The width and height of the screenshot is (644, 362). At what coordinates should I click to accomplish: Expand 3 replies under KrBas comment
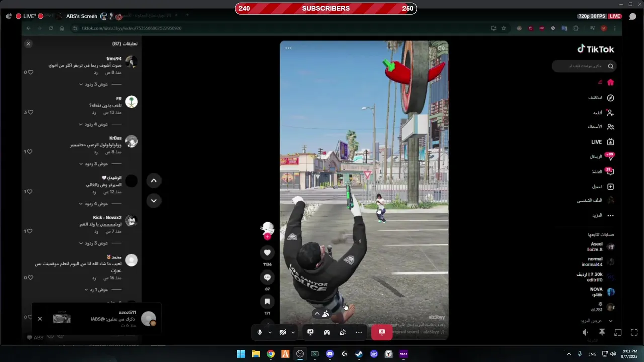(x=94, y=164)
